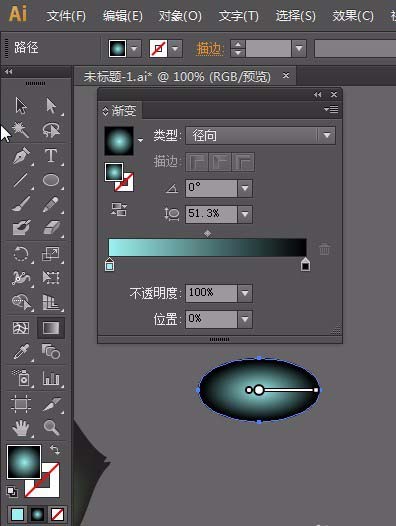The height and width of the screenshot is (526, 396).
Task: Select the Lasso tool
Action: pyautogui.click(x=51, y=130)
